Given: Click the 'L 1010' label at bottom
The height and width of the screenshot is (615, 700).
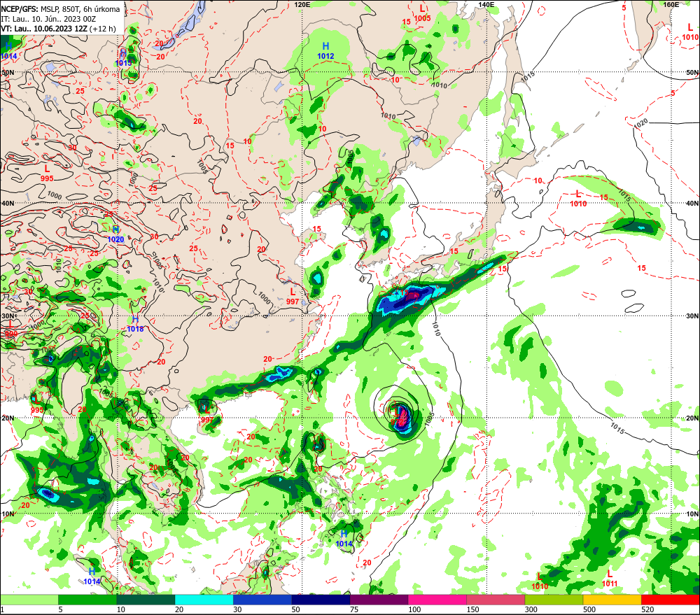Looking at the screenshot, I should click(x=540, y=581).
